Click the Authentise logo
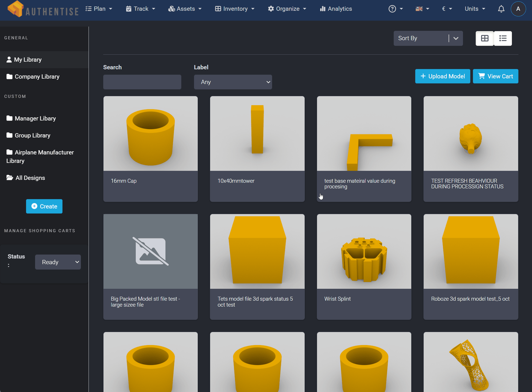The image size is (532, 392). pos(42,9)
